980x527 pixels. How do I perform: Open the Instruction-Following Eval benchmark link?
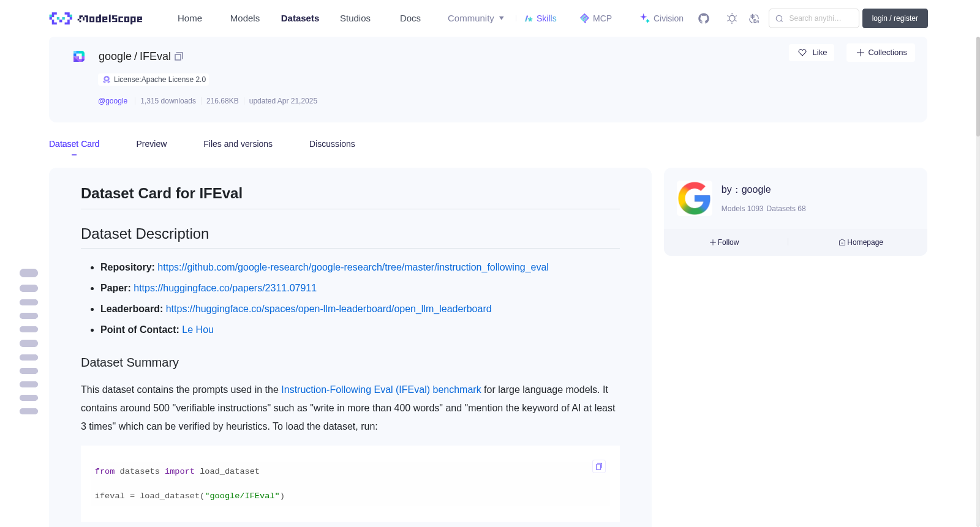point(381,390)
